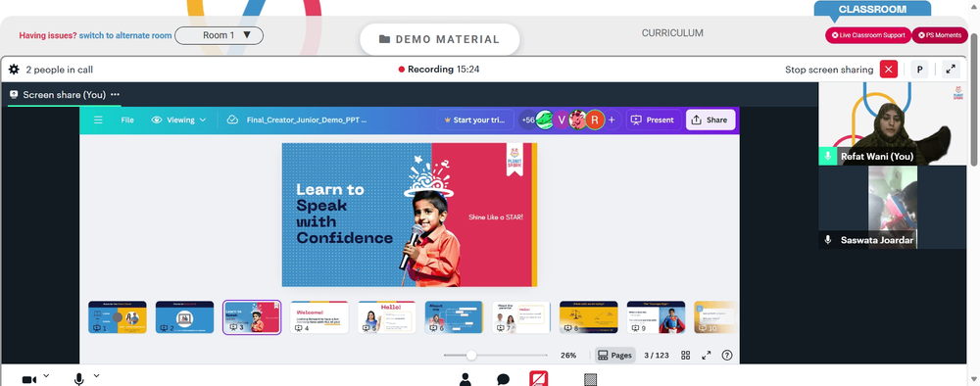The width and height of the screenshot is (980, 386).
Task: Expand call window to fullscreen
Action: point(950,70)
